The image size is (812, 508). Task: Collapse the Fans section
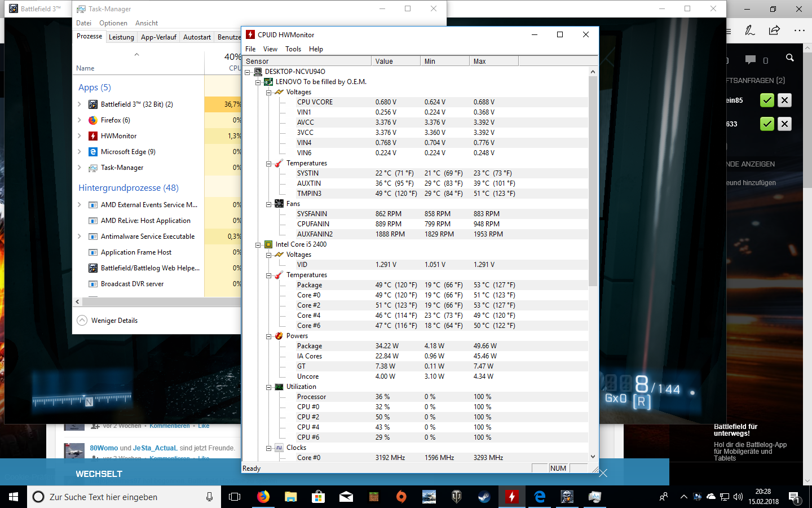point(269,204)
